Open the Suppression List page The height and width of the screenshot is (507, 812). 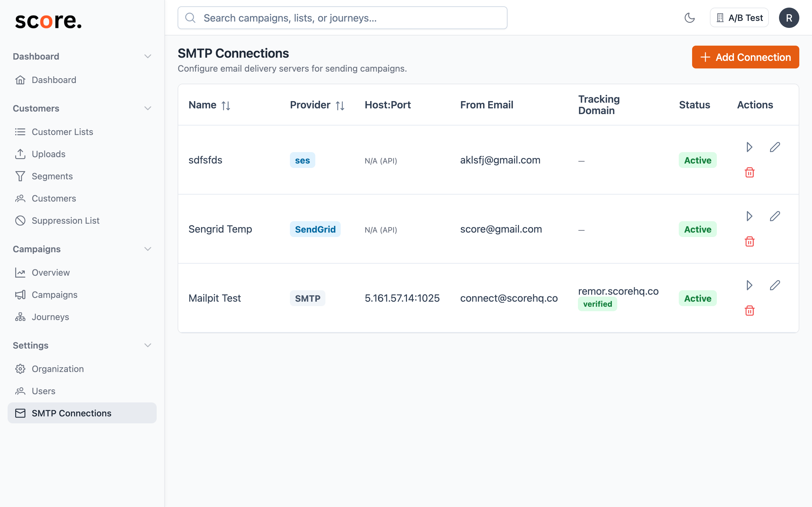65,220
